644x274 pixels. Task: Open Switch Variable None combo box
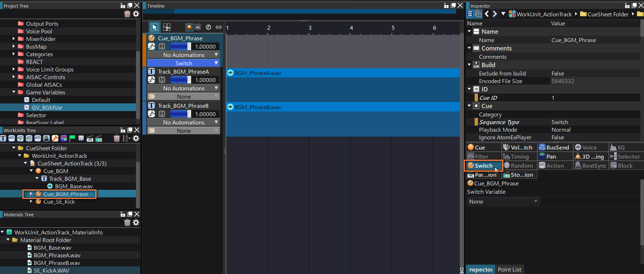point(503,201)
